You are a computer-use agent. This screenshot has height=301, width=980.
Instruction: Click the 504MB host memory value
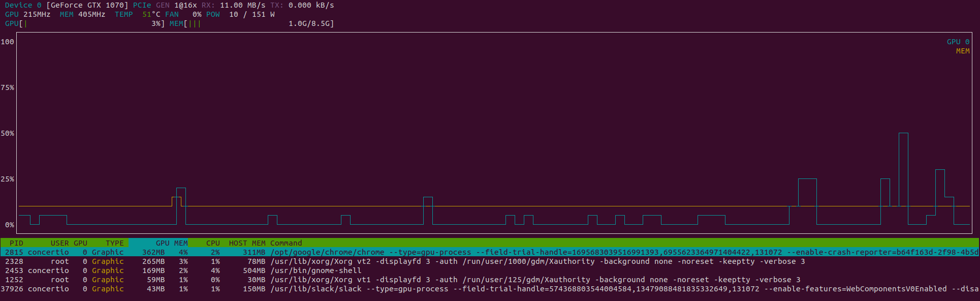coord(254,270)
